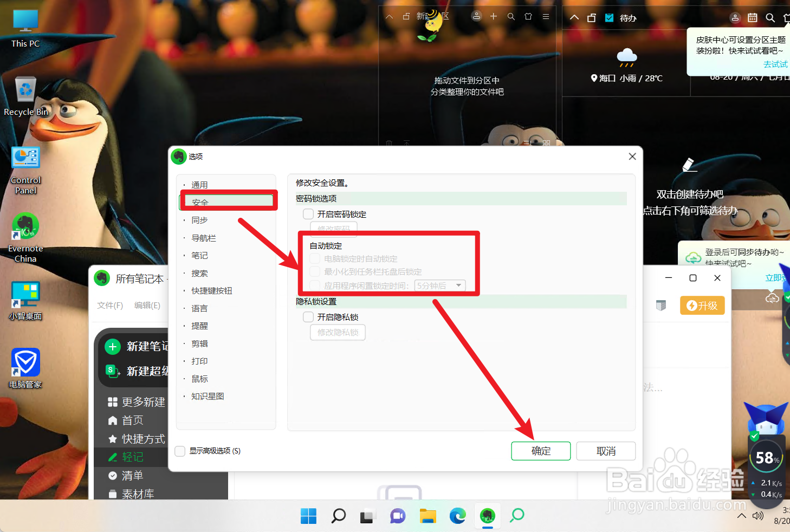Select 打印 in the options category list
790x532 pixels.
199,361
